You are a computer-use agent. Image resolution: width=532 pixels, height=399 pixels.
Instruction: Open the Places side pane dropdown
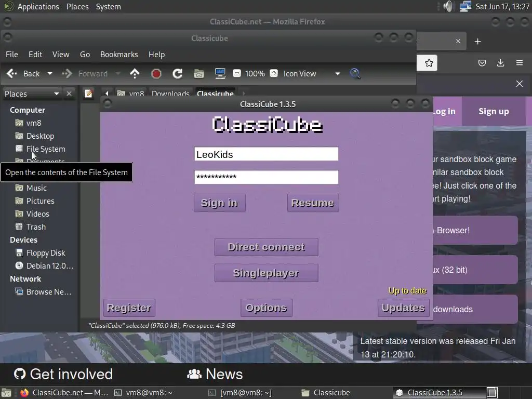32,94
